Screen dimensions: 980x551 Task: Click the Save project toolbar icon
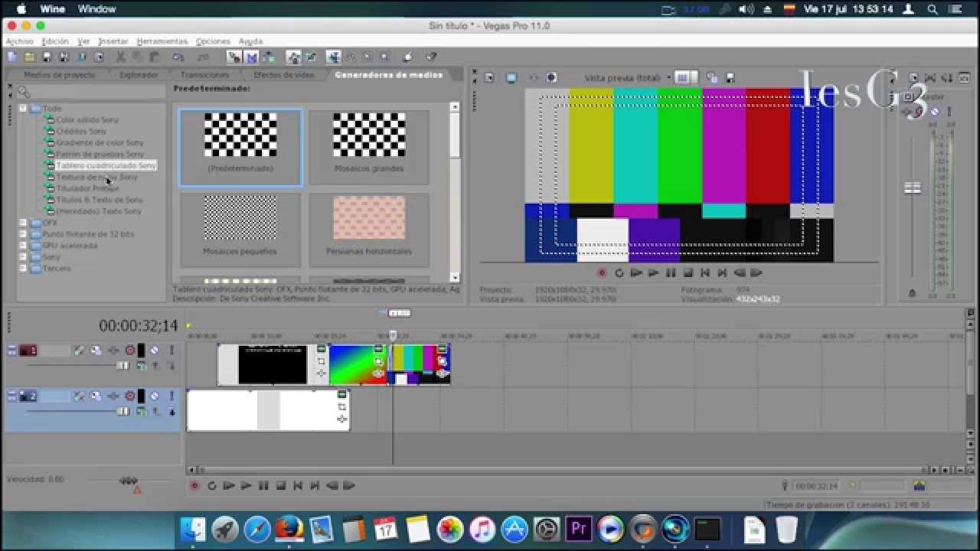pyautogui.click(x=46, y=57)
